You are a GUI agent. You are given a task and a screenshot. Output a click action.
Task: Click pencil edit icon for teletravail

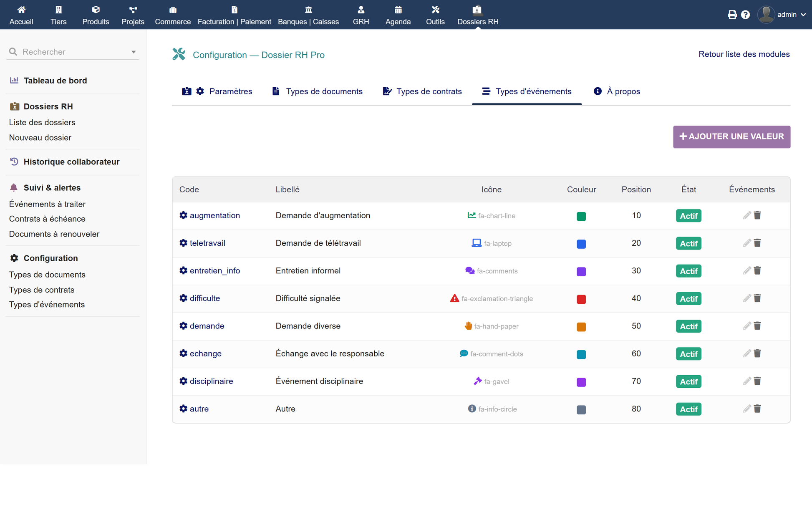pyautogui.click(x=747, y=243)
